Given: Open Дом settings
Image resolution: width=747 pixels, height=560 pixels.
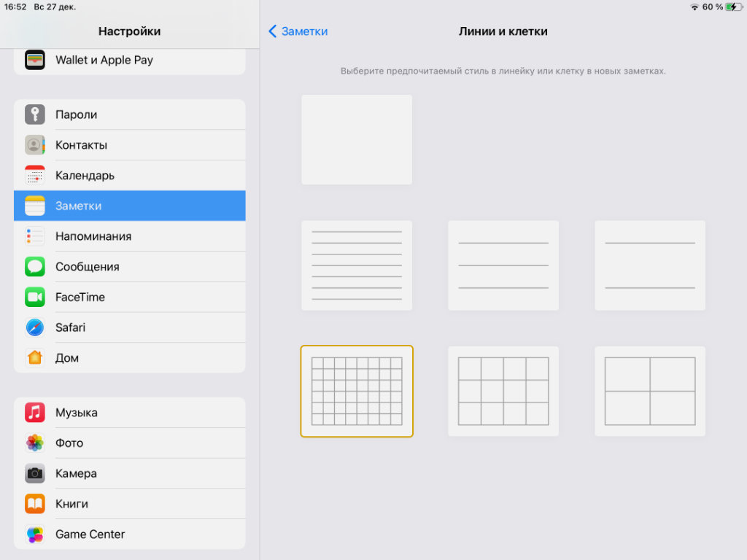Looking at the screenshot, I should [130, 357].
